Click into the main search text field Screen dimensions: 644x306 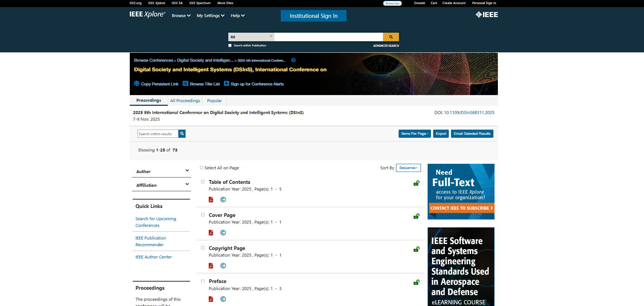click(x=328, y=37)
